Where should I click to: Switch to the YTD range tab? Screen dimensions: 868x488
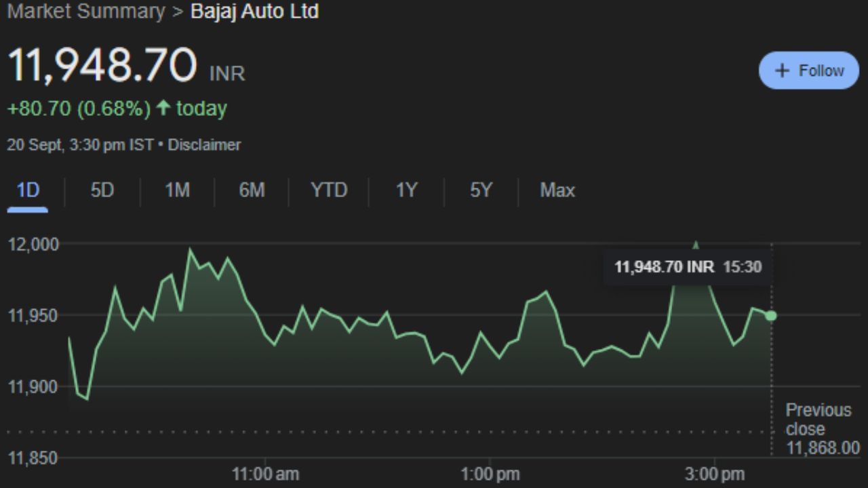(x=329, y=190)
